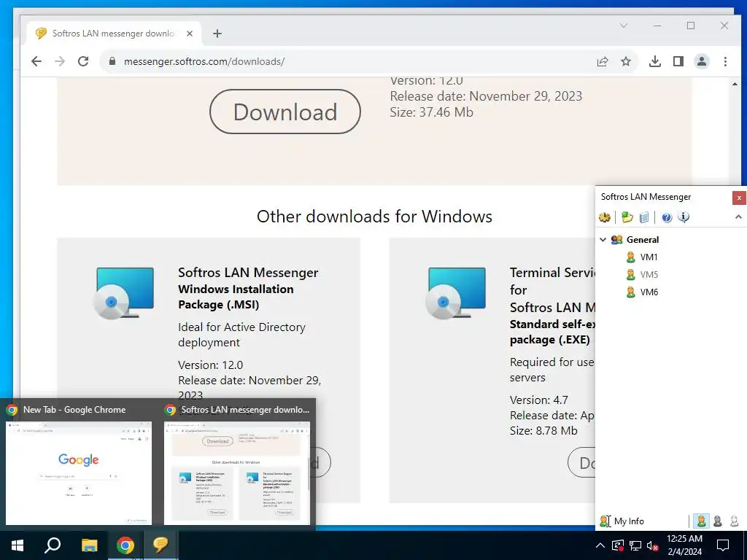
Task: Click the main Download button at top
Action: click(x=285, y=112)
